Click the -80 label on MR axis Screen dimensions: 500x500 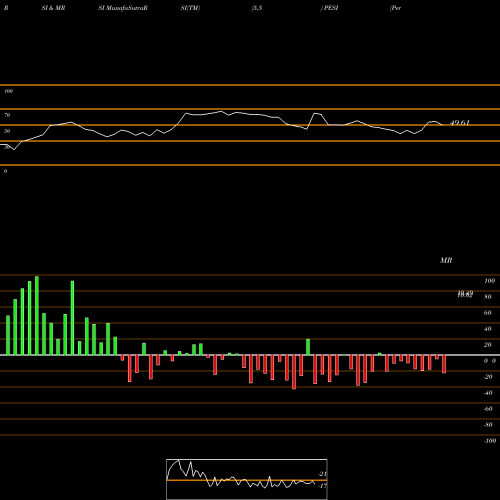click(x=488, y=425)
